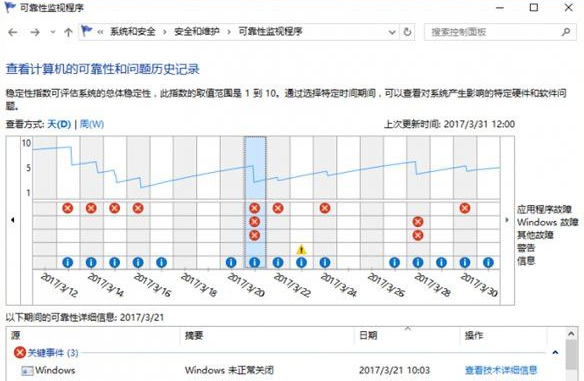
Task: Open the address bar history dropdown
Action: [392, 32]
